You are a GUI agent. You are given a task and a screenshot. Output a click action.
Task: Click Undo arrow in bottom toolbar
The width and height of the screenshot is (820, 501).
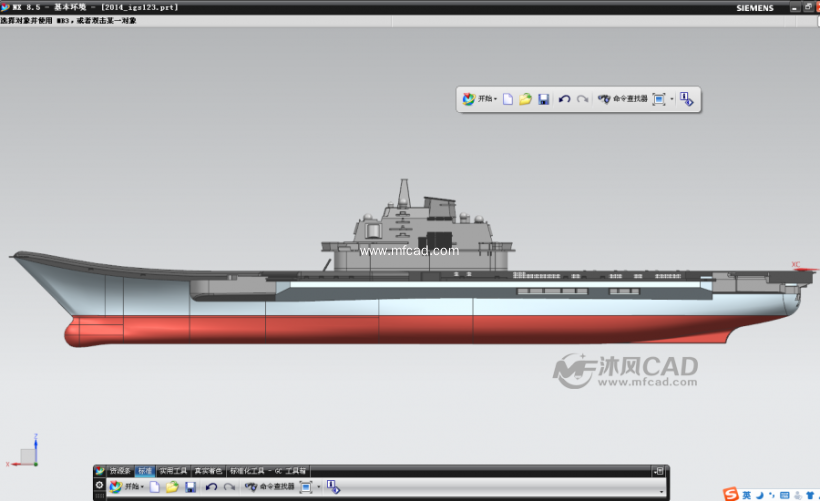click(211, 487)
